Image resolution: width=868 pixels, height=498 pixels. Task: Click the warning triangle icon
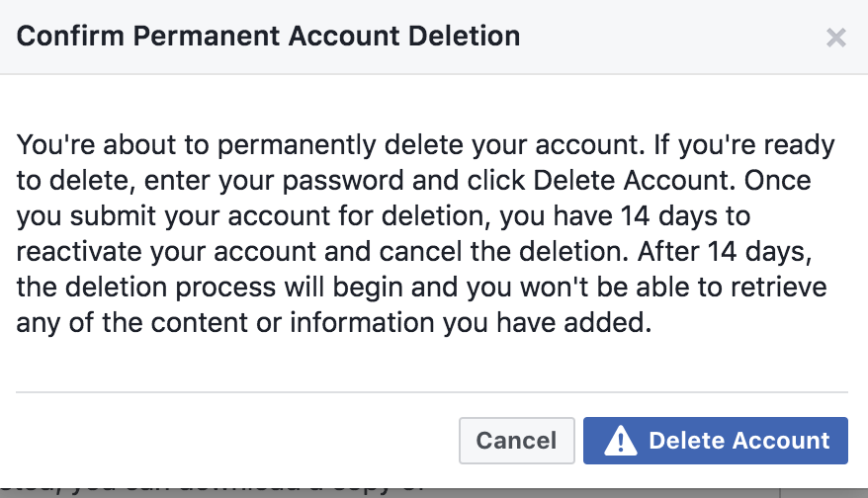pos(620,441)
